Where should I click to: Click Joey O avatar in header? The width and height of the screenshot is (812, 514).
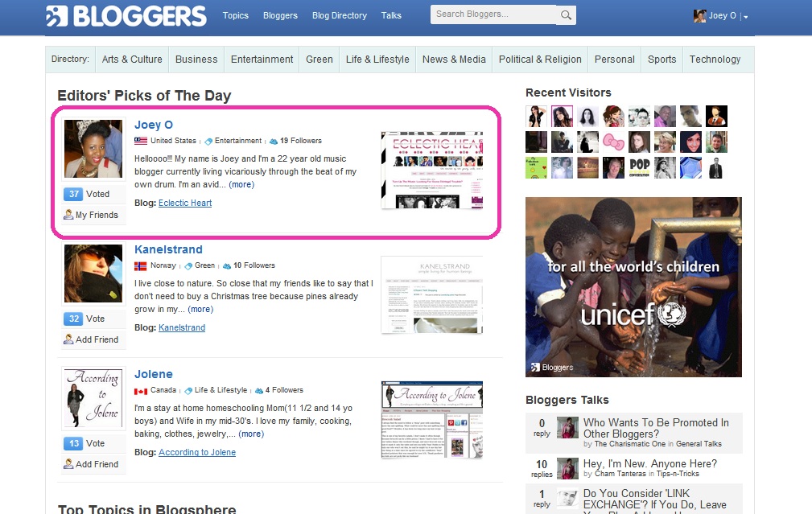(x=699, y=15)
